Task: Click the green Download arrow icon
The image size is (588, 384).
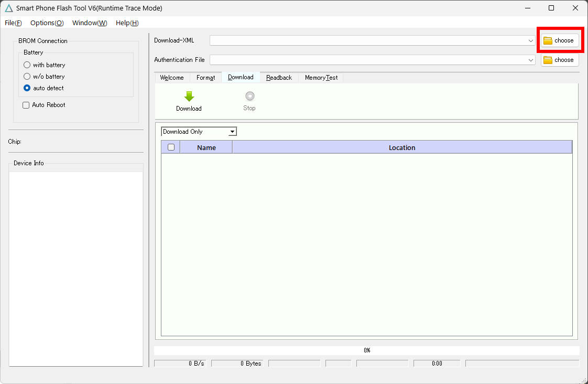Action: [189, 97]
